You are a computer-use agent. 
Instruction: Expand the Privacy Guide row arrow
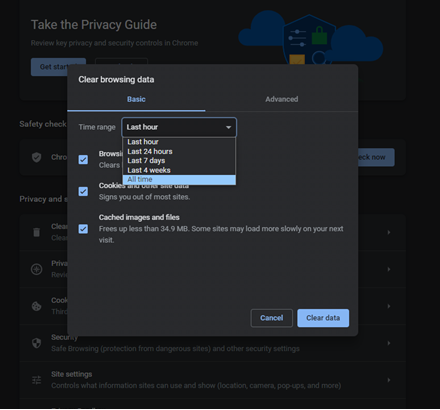(389, 269)
